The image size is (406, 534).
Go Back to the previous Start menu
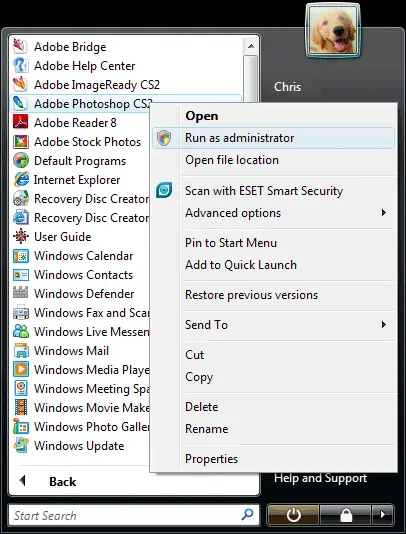(x=48, y=481)
